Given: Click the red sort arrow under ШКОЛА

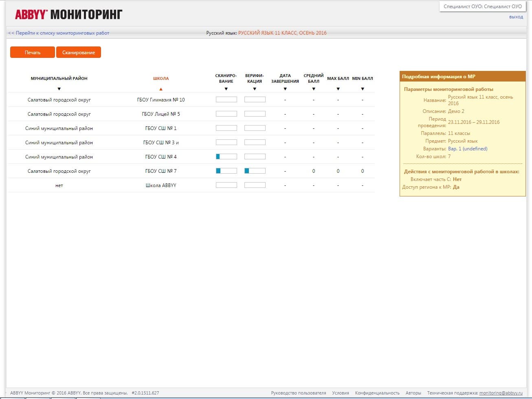Looking at the screenshot, I should 161,89.
